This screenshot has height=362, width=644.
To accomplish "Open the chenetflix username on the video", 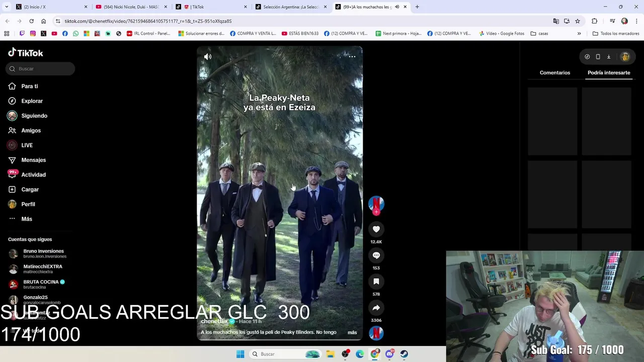I will (214, 321).
